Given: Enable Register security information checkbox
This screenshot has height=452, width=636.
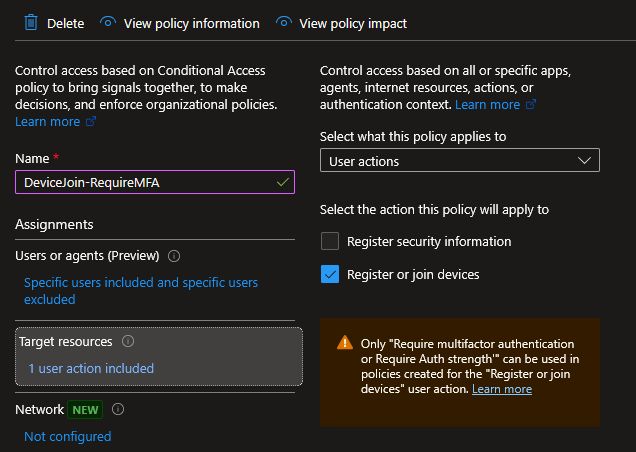Looking at the screenshot, I should pos(330,241).
